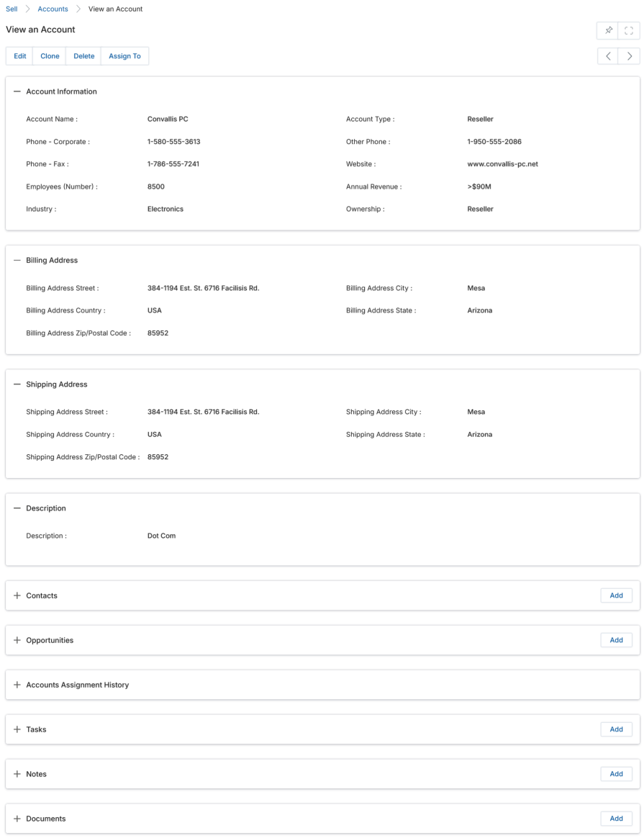
Task: Add a new document
Action: tap(616, 819)
